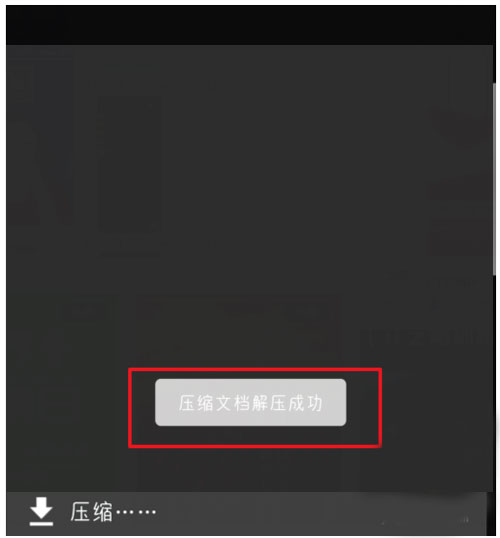The width and height of the screenshot is (500, 538).
Task: Tap the 压缩…… notification label
Action: [x=113, y=512]
